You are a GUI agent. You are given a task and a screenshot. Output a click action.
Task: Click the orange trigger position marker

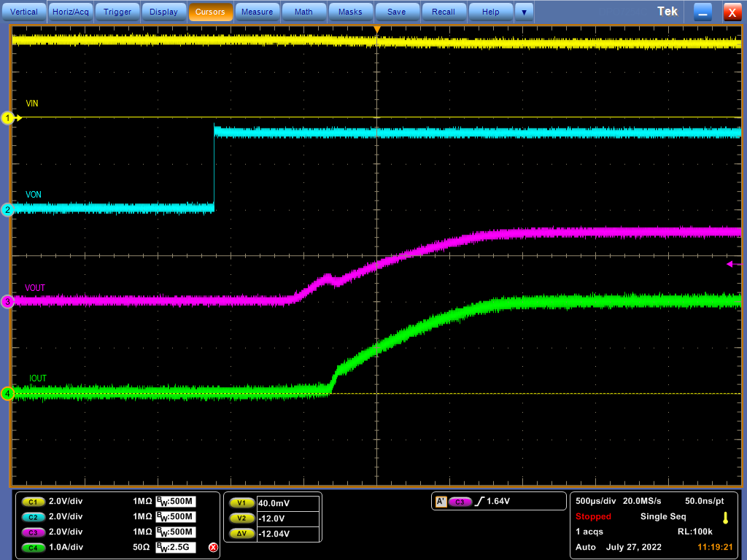[377, 29]
